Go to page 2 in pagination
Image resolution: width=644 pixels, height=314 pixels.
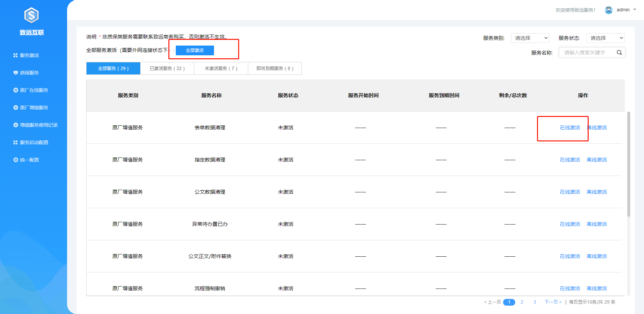point(522,302)
